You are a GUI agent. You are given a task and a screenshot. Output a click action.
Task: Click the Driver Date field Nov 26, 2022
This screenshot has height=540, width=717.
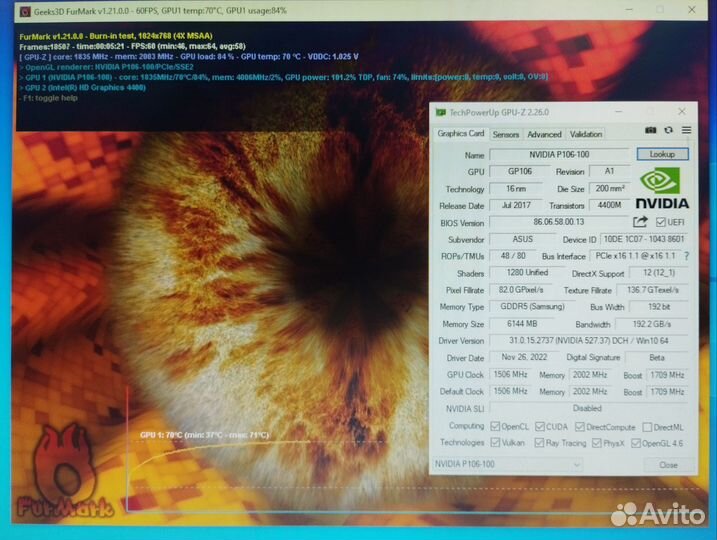524,357
